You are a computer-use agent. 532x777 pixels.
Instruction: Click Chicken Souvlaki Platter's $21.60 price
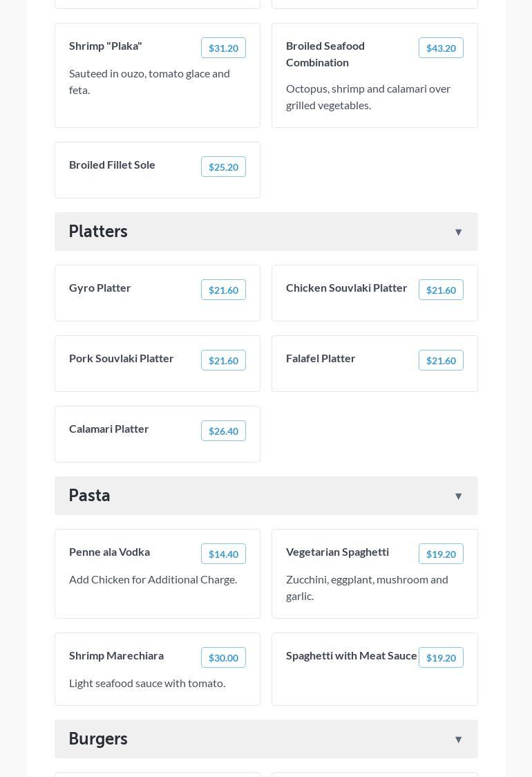pos(441,290)
